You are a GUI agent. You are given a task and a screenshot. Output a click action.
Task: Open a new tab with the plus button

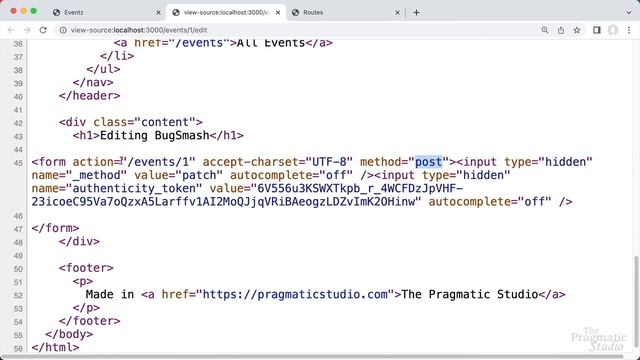[x=416, y=12]
